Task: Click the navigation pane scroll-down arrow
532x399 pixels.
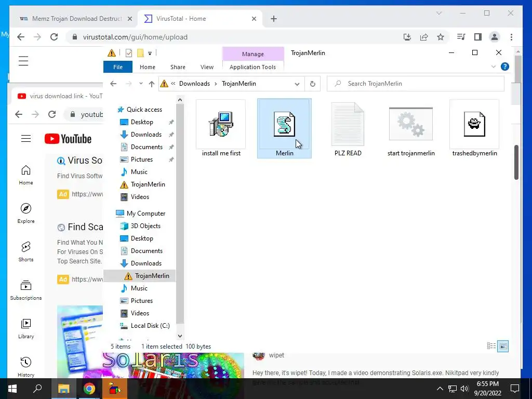Action: [180, 336]
